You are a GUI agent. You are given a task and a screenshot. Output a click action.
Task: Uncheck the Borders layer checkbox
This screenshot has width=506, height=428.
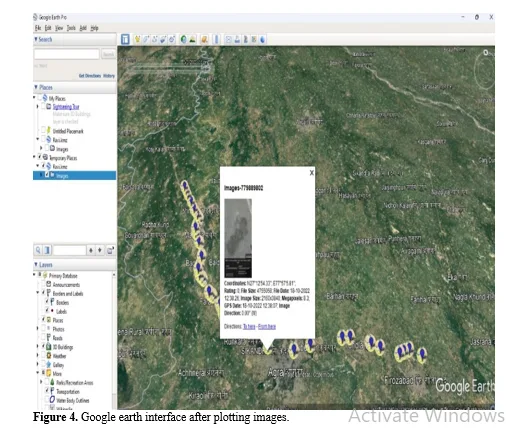coord(47,302)
